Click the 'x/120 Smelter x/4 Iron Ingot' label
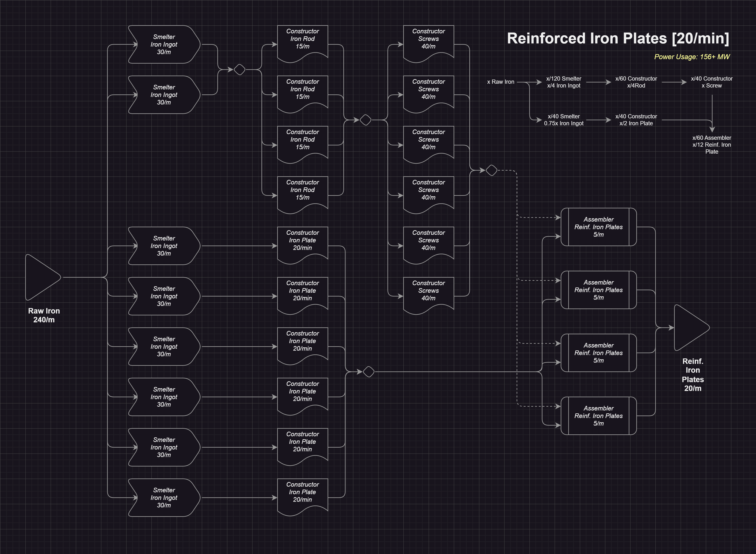Image resolution: width=756 pixels, height=554 pixels. tap(563, 82)
